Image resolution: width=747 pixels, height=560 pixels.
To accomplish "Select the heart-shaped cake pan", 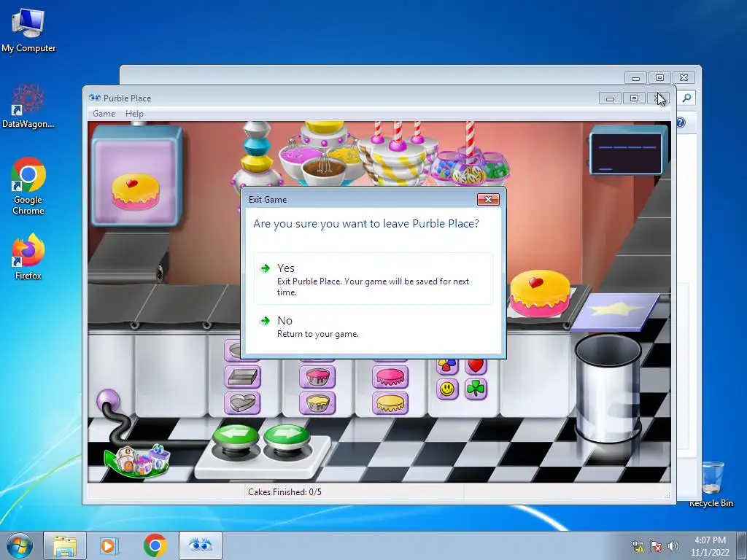I will [242, 402].
